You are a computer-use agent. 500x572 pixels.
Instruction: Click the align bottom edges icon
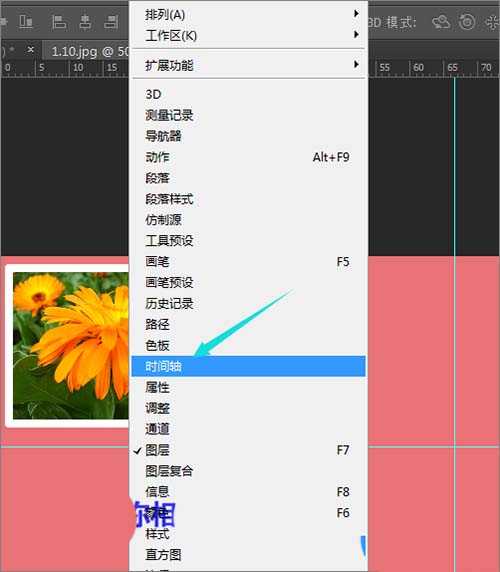point(26,22)
